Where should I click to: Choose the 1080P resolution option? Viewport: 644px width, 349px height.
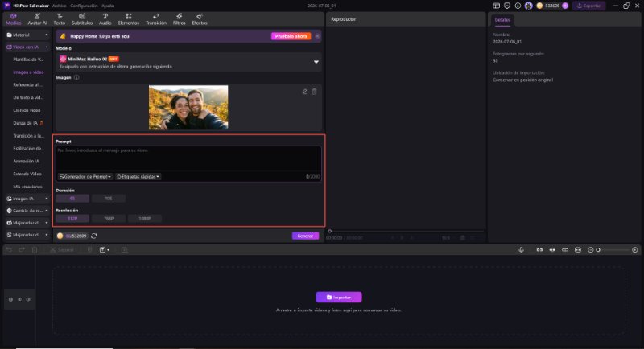pos(145,219)
